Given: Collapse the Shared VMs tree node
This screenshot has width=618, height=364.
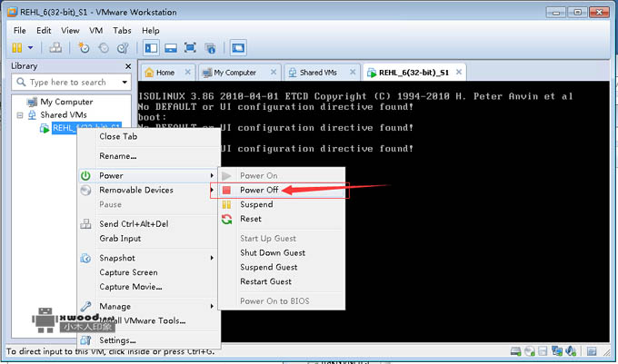Looking at the screenshot, I should [20, 115].
